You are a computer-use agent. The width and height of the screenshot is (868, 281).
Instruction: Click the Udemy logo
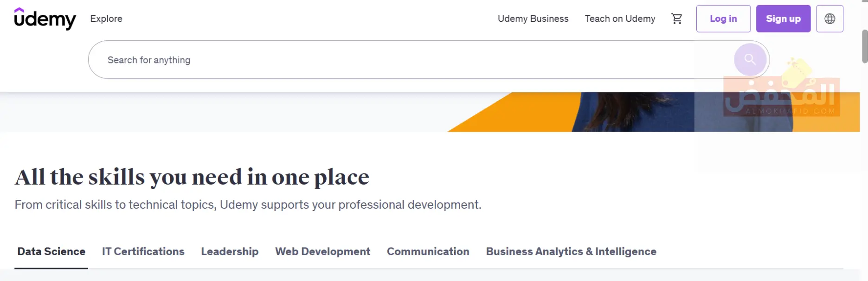point(45,19)
